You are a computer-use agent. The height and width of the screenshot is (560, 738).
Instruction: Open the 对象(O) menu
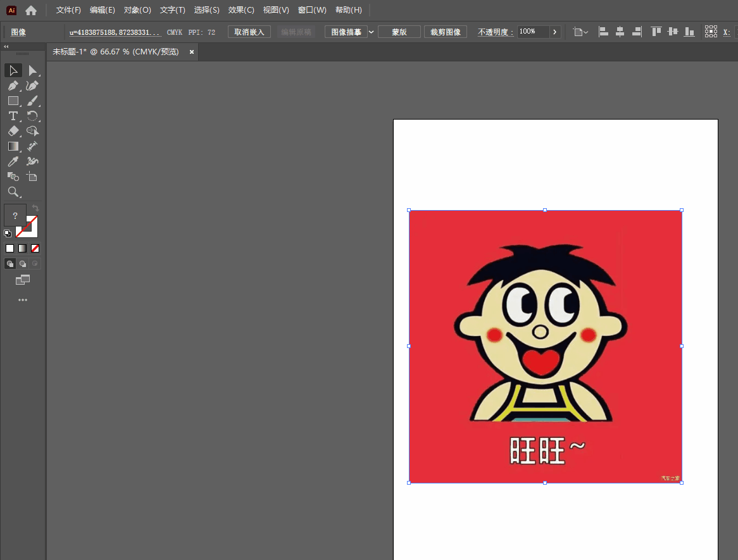pos(137,10)
